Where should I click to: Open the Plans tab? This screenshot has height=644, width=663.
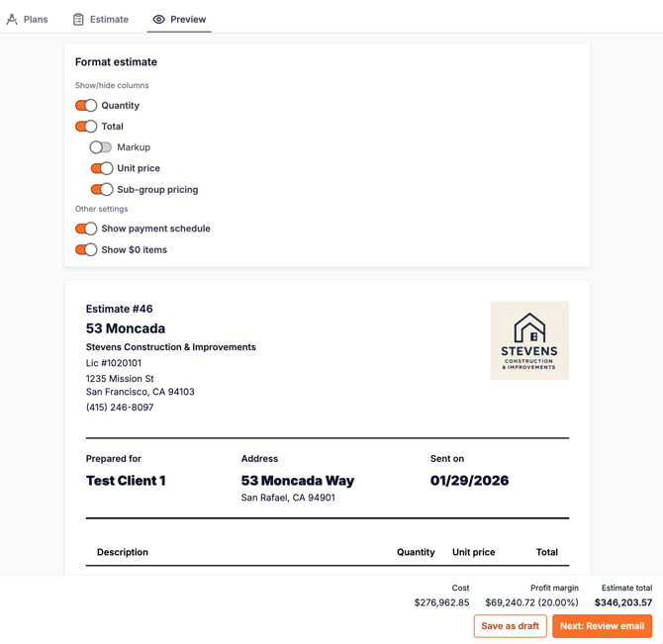point(35,19)
